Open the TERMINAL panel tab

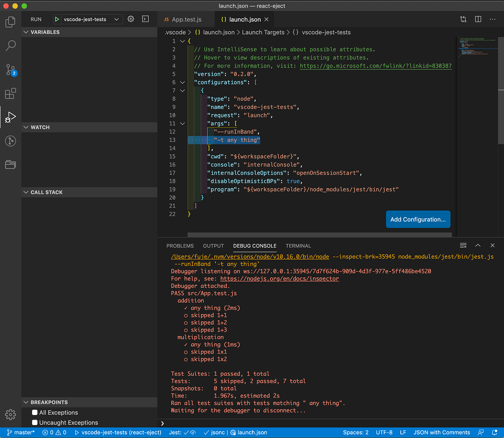(x=298, y=246)
